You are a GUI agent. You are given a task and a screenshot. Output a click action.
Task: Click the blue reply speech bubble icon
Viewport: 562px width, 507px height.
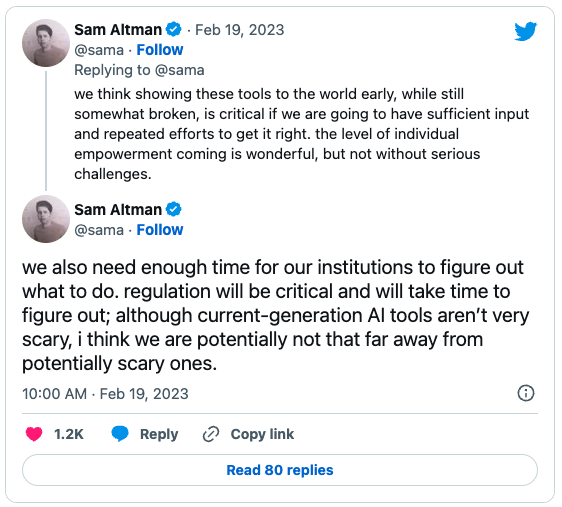(120, 434)
